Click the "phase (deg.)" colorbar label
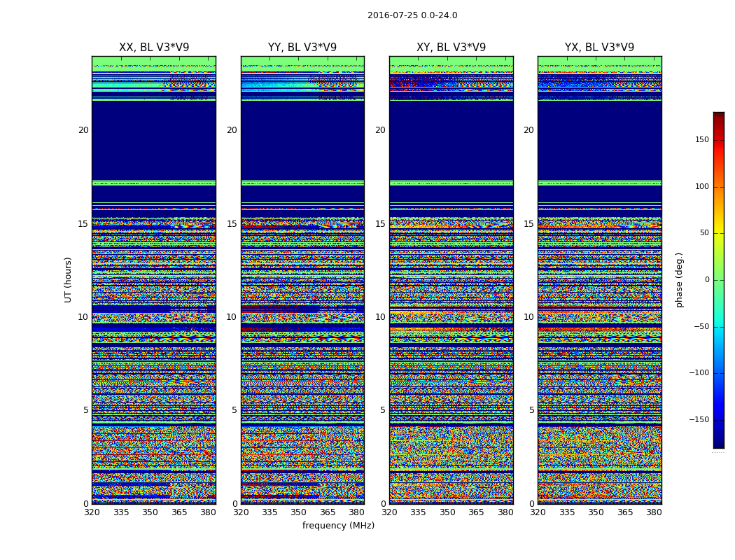The width and height of the screenshot is (735, 560). tap(679, 279)
